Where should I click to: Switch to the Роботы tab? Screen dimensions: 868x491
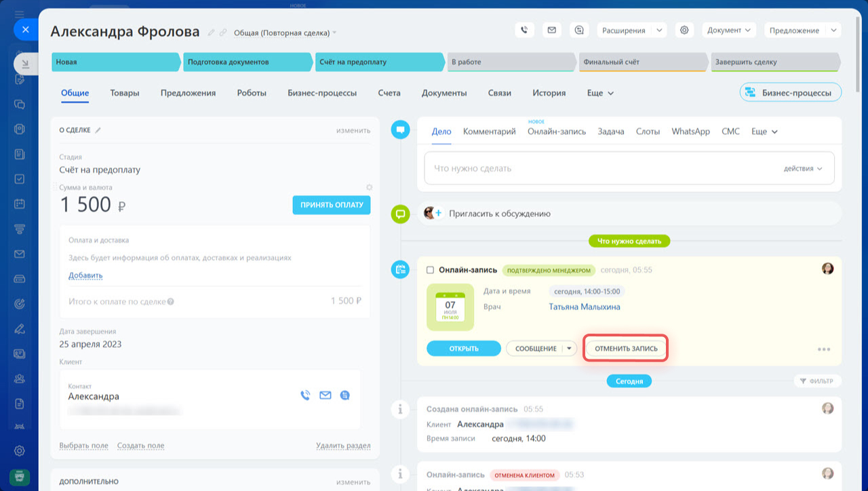(252, 93)
